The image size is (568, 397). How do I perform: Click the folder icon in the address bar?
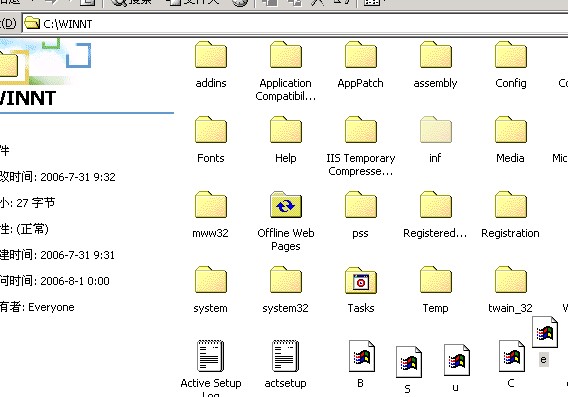click(x=32, y=23)
